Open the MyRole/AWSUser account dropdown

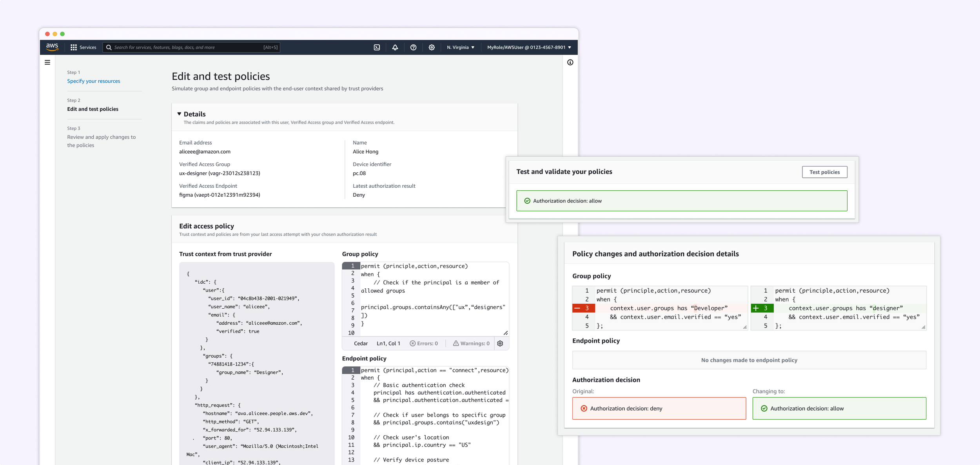pyautogui.click(x=529, y=47)
